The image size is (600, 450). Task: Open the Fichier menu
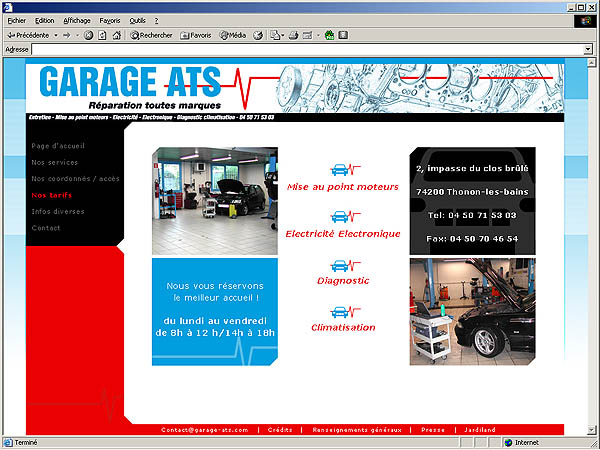pyautogui.click(x=16, y=21)
